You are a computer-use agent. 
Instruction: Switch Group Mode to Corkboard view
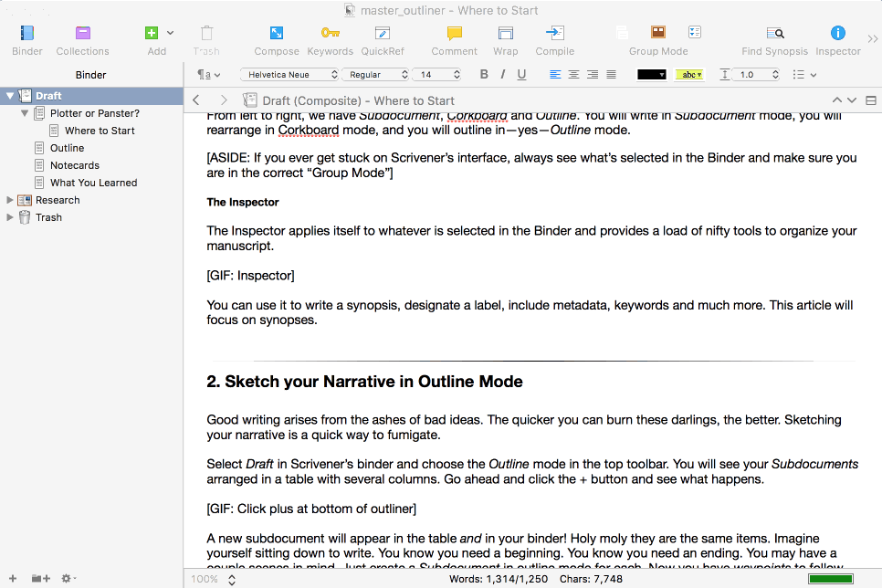(x=658, y=33)
